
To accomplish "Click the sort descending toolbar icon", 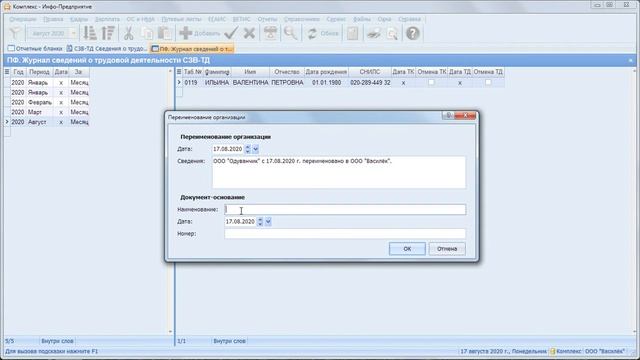I will [x=108, y=33].
